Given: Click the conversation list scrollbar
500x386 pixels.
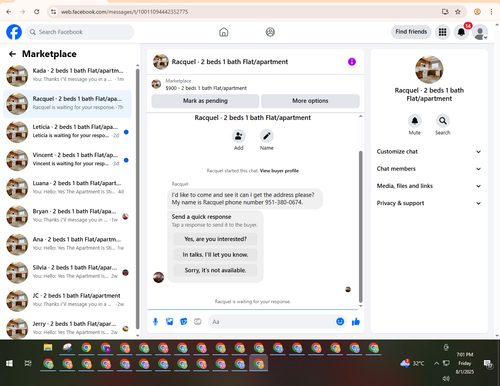Looking at the screenshot, I should [x=137, y=199].
